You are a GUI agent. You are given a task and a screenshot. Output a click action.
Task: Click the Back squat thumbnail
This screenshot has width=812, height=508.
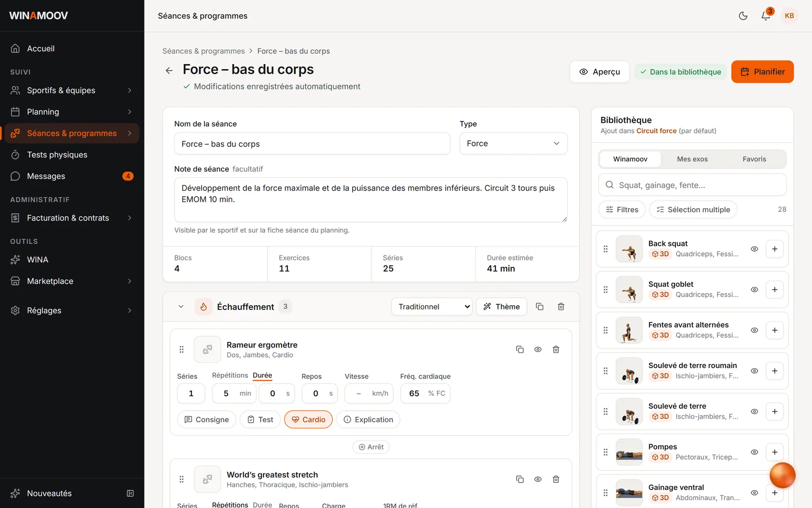[629, 249]
